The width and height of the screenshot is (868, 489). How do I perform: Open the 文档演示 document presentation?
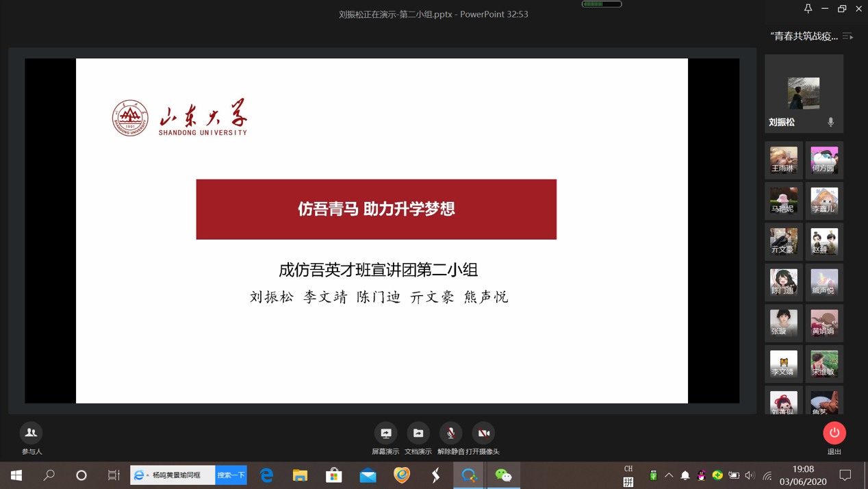(x=418, y=434)
